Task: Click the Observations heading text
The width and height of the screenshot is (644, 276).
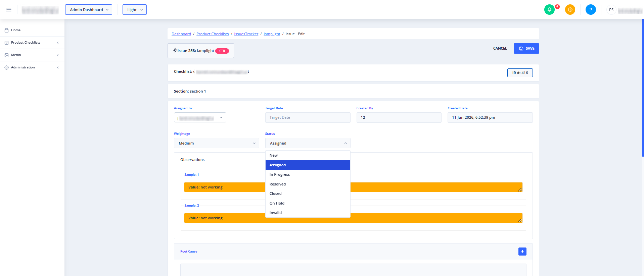Action: click(x=192, y=160)
